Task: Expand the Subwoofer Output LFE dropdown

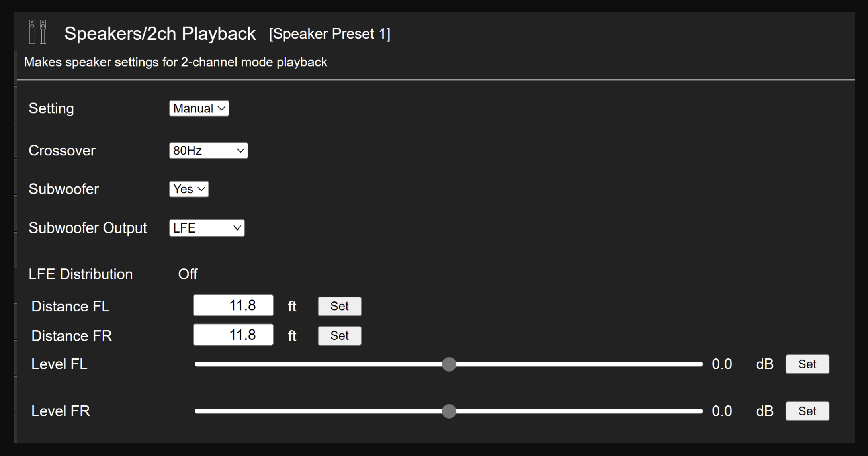Action: [x=207, y=228]
